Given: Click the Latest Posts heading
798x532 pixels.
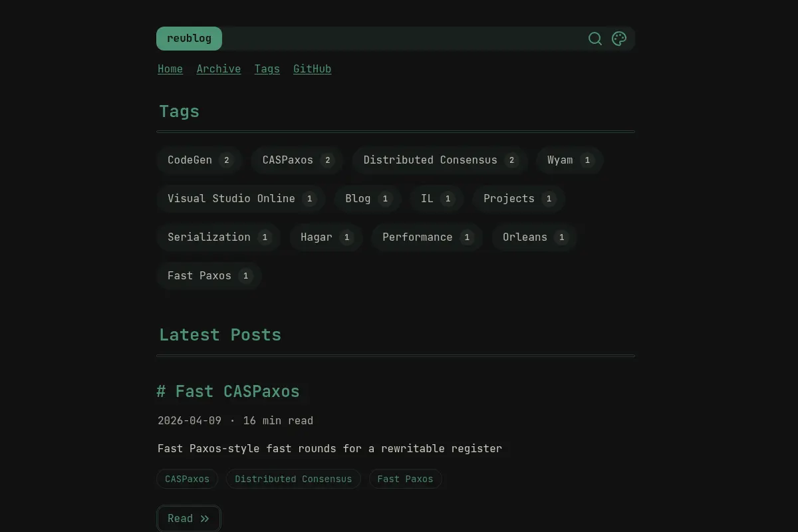Looking at the screenshot, I should click(x=220, y=334).
